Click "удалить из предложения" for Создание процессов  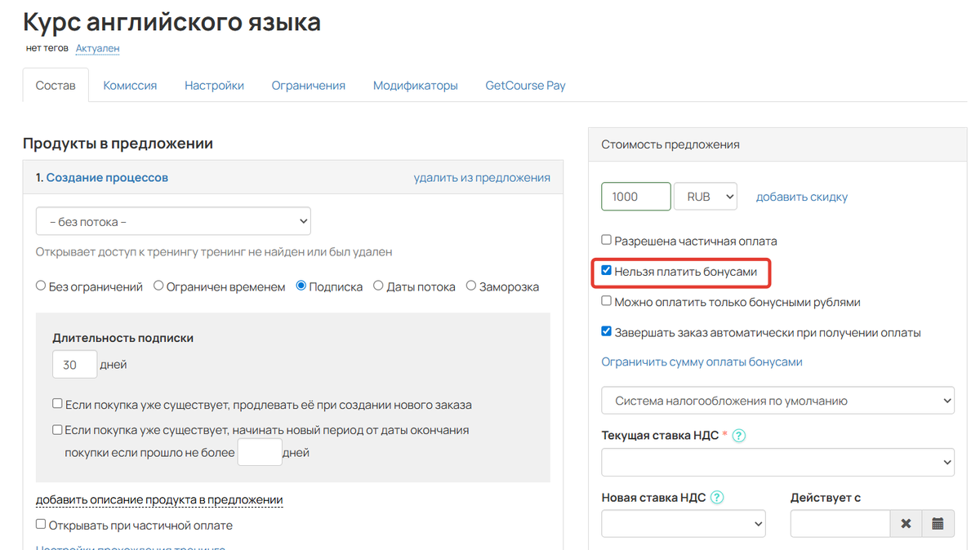483,177
